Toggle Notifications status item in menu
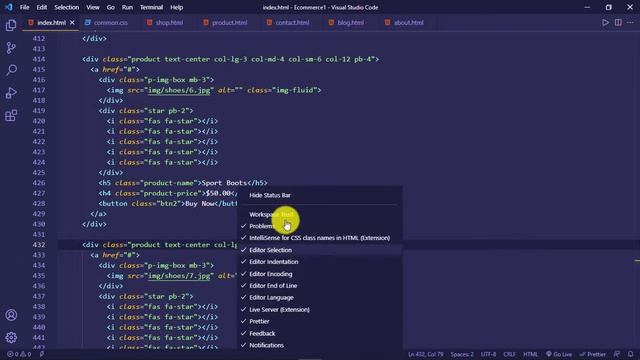The height and width of the screenshot is (360, 640). click(x=320, y=345)
